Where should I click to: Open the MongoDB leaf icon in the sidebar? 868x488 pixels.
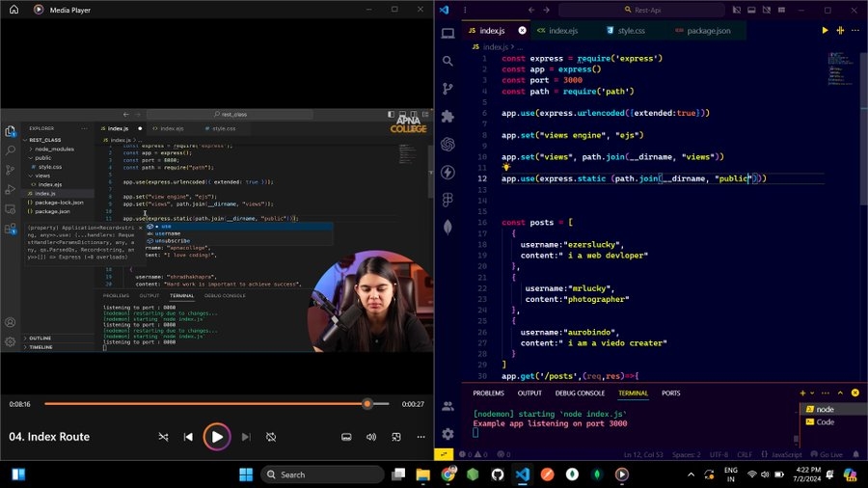448,227
